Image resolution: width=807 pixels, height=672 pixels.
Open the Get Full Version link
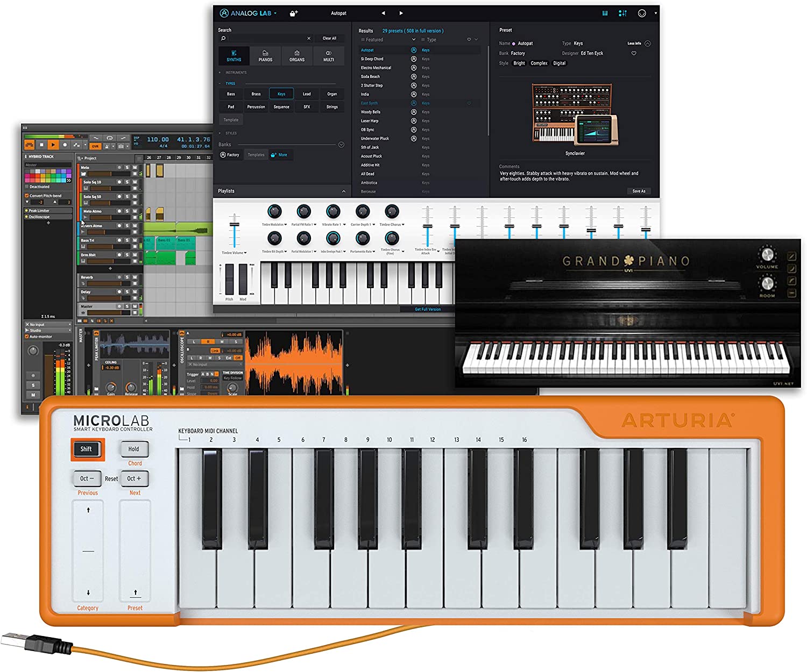point(429,309)
